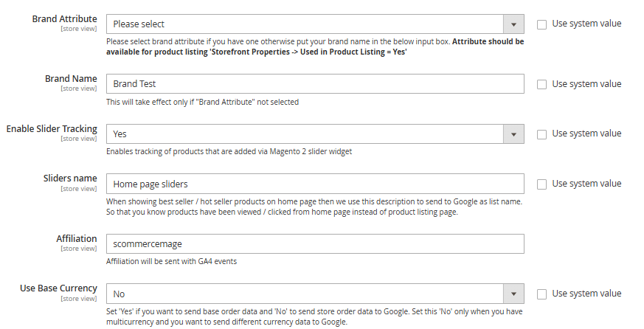Select the Enable Slider Tracking label

pyautogui.click(x=52, y=129)
